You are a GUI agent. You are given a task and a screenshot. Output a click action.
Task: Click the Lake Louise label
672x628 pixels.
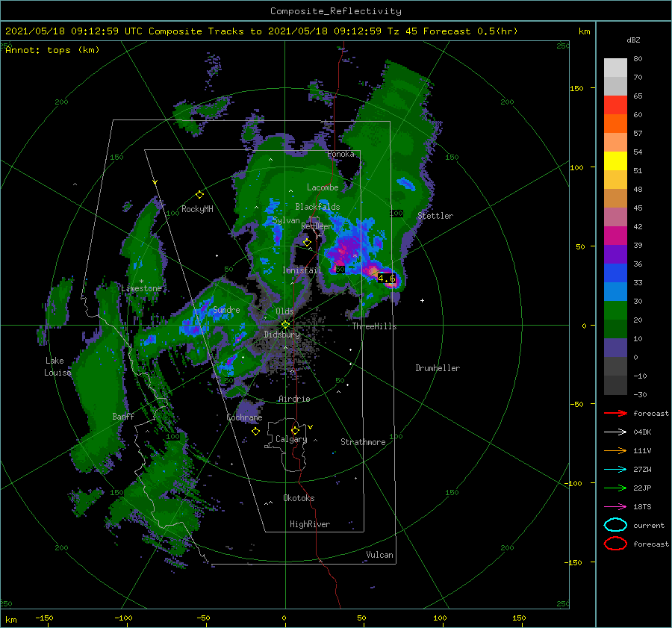pyautogui.click(x=57, y=367)
